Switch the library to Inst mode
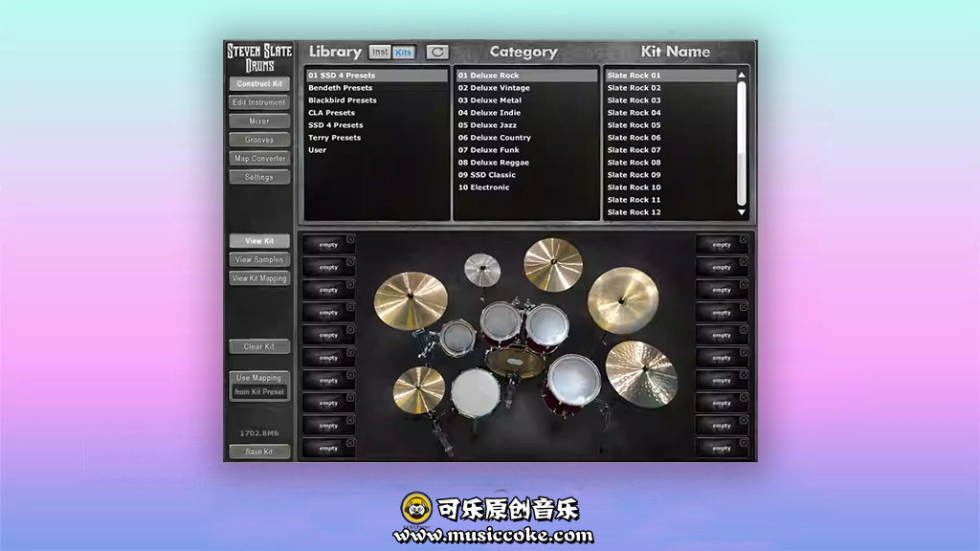The image size is (980, 551). (x=380, y=53)
